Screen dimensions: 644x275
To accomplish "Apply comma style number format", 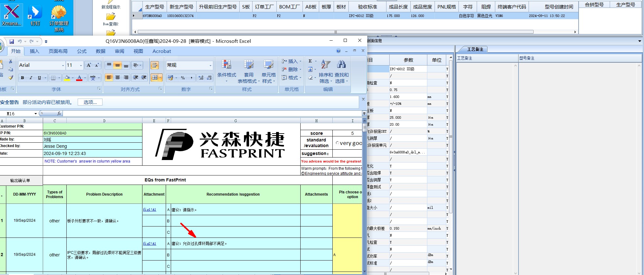I will (192, 78).
